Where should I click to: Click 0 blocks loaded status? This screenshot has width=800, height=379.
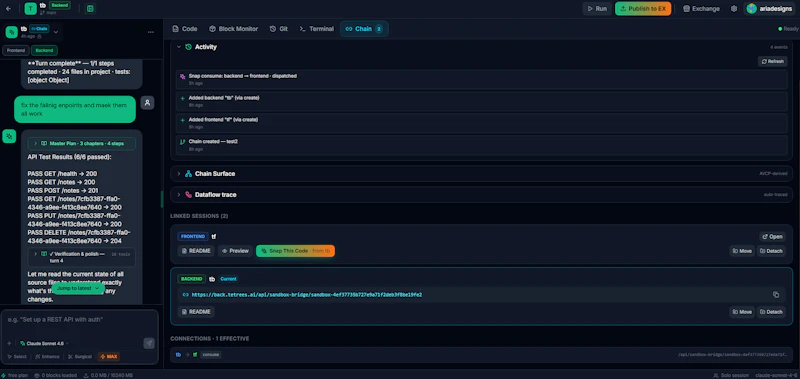pyautogui.click(x=56, y=375)
